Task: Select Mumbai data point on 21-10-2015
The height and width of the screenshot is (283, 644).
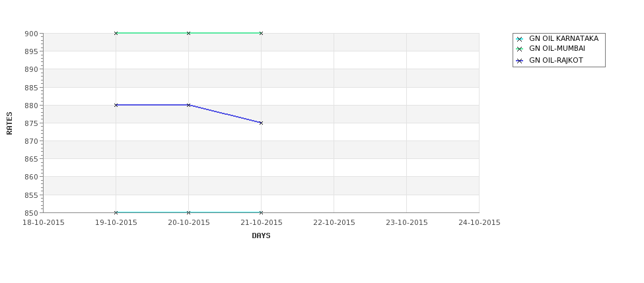Action: pos(261,33)
